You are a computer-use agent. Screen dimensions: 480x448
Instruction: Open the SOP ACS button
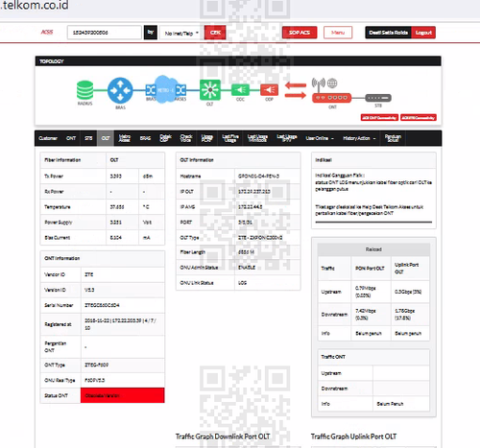tap(300, 33)
